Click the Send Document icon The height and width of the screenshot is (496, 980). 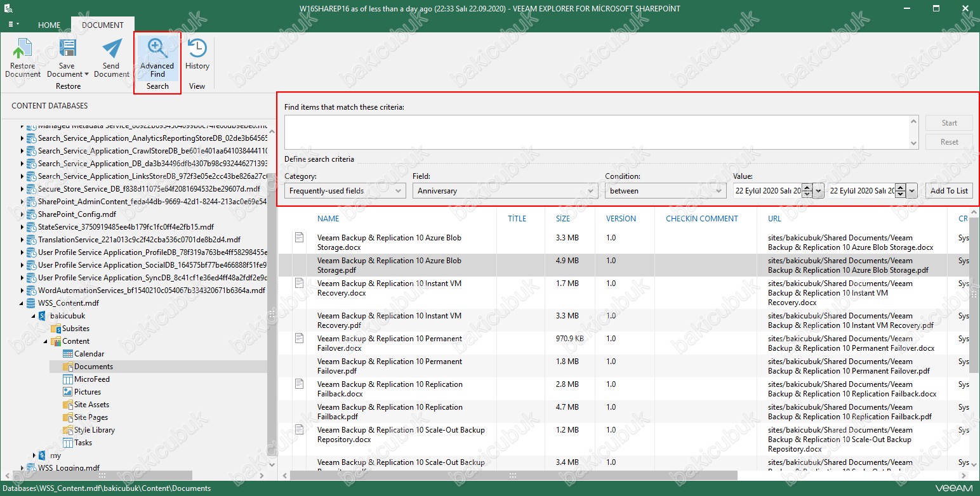click(112, 49)
